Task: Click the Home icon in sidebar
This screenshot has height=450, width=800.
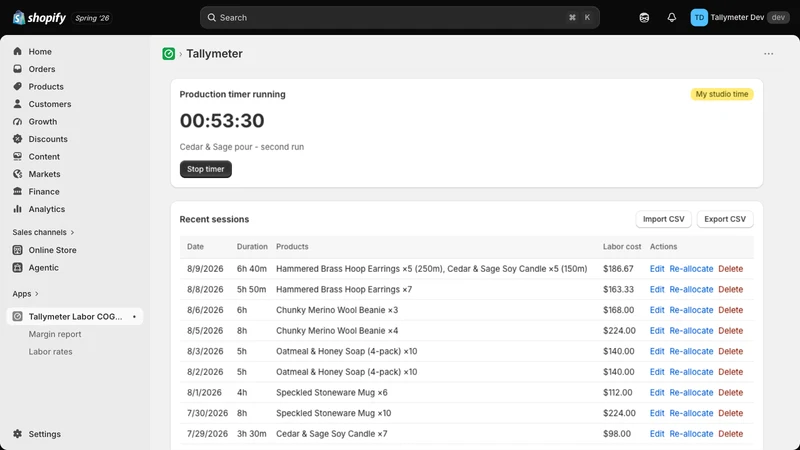Action: click(17, 52)
